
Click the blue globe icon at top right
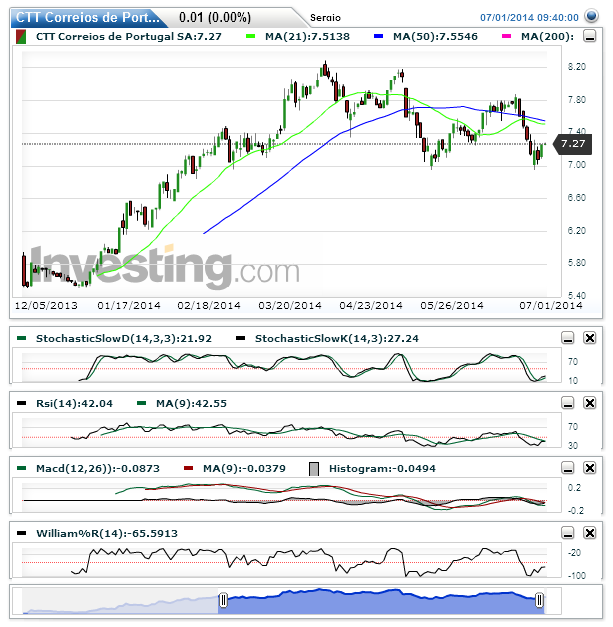click(591, 16)
